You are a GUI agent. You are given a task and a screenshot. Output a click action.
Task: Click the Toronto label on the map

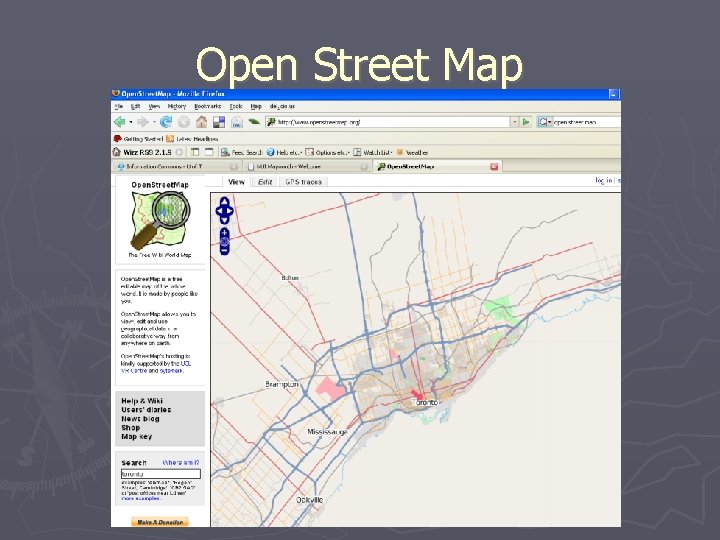click(426, 402)
